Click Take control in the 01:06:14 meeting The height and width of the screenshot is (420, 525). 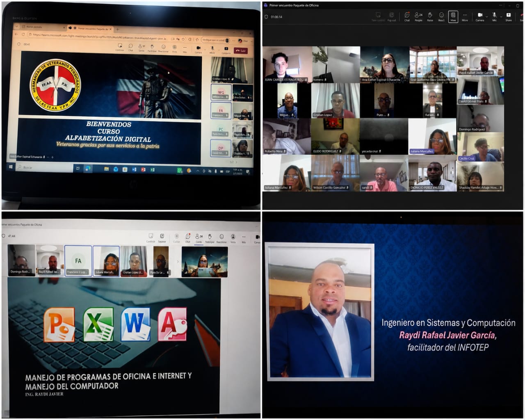(378, 17)
